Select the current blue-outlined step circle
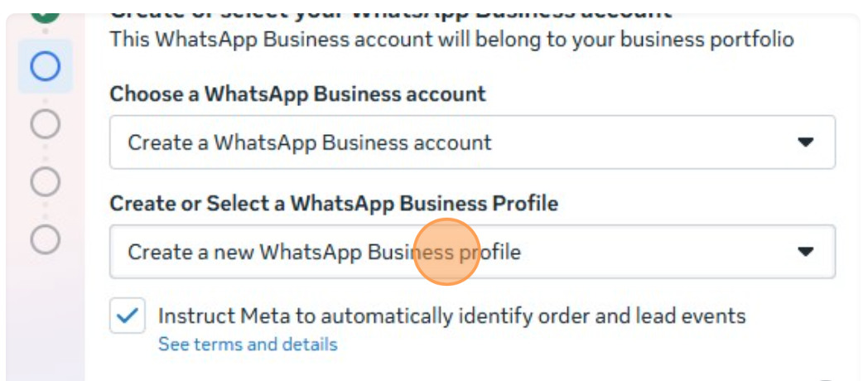The image size is (868, 381). click(x=45, y=66)
